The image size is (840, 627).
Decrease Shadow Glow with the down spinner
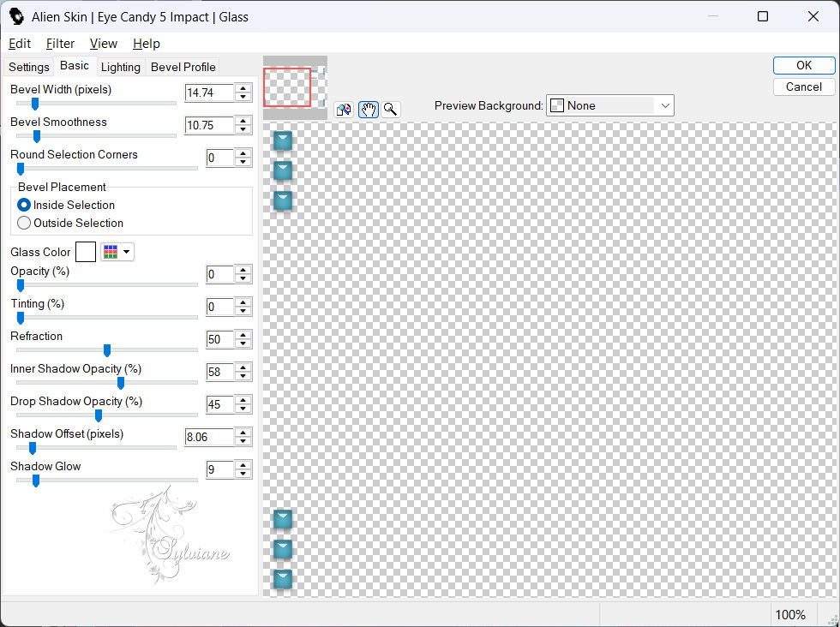(243, 474)
